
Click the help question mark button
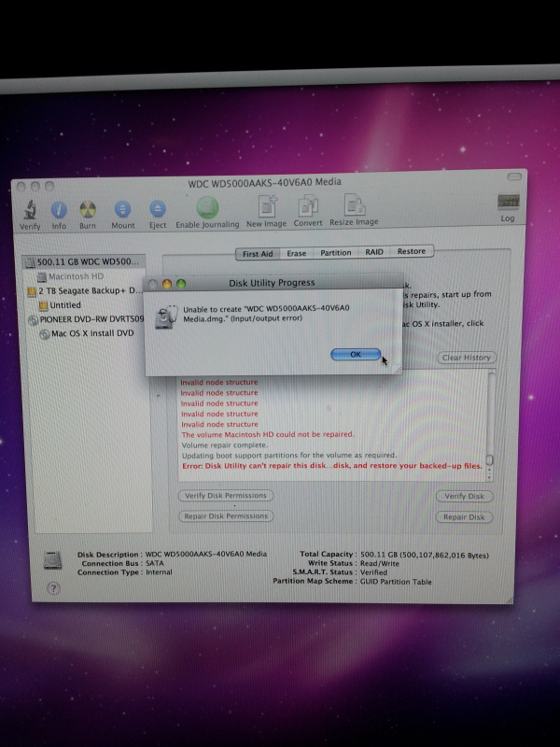point(54,588)
